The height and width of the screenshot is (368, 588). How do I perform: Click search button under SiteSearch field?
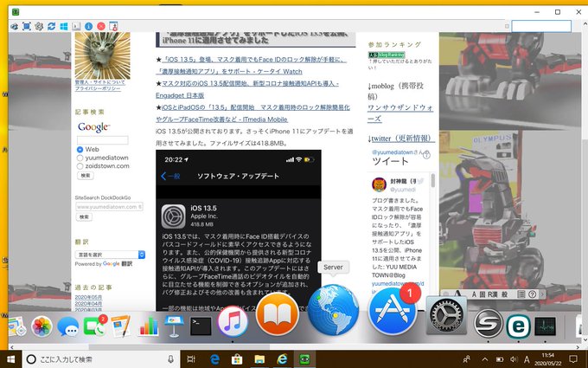click(x=84, y=216)
